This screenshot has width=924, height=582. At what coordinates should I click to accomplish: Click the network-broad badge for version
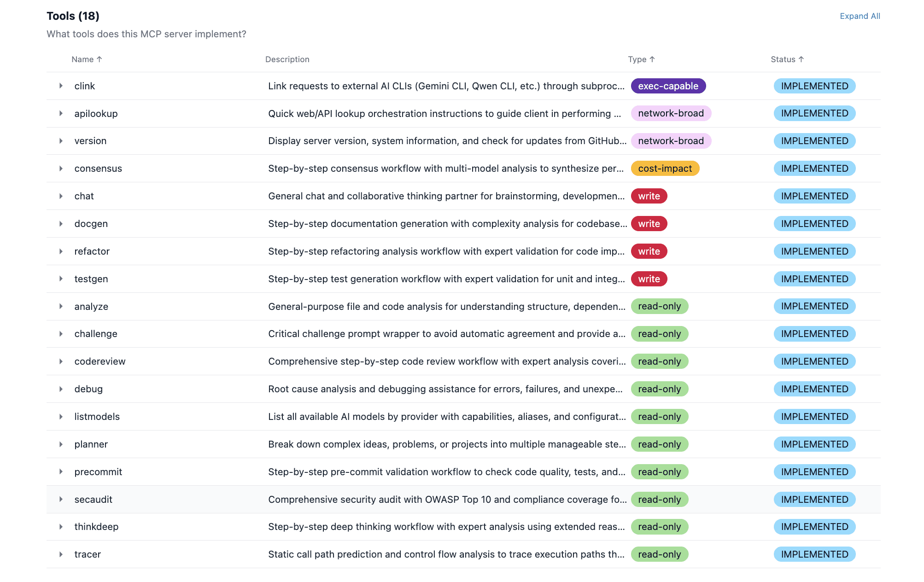pos(671,141)
